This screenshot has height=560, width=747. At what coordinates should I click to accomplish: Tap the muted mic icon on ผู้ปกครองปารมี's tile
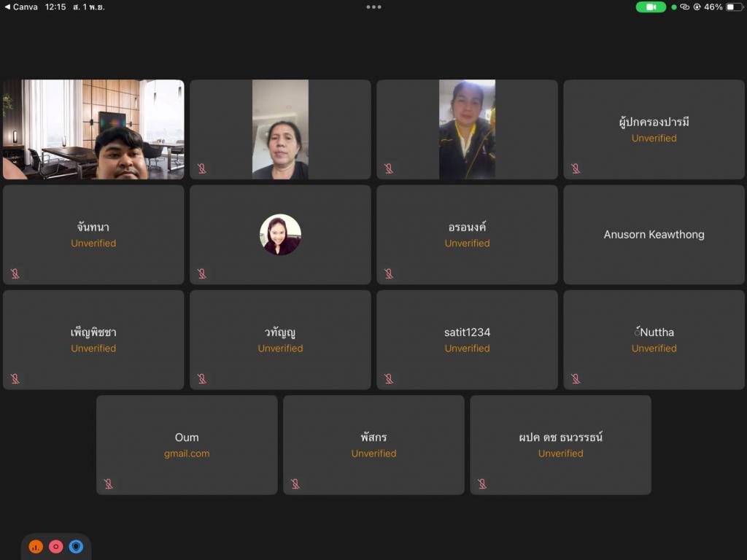tap(575, 168)
